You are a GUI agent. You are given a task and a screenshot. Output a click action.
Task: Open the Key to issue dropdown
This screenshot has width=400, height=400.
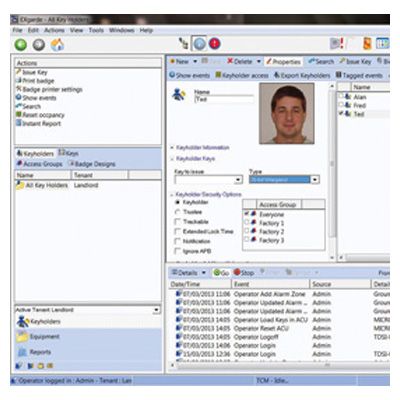pos(238,180)
